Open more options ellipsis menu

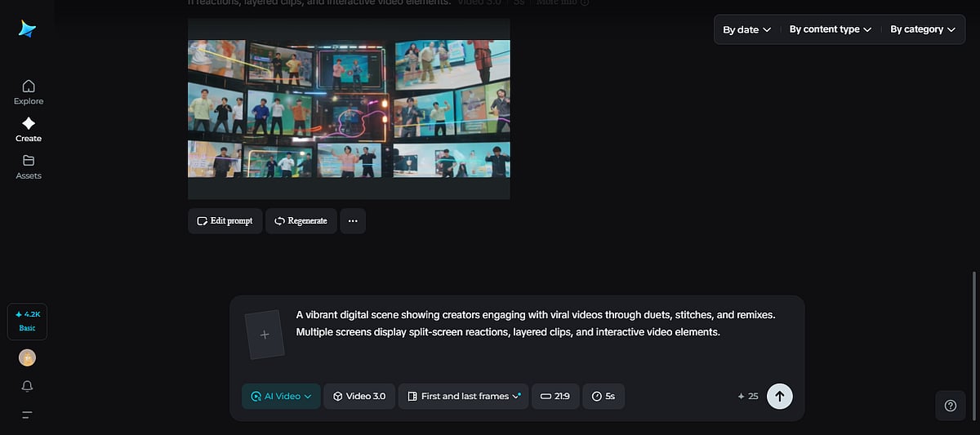click(x=353, y=221)
